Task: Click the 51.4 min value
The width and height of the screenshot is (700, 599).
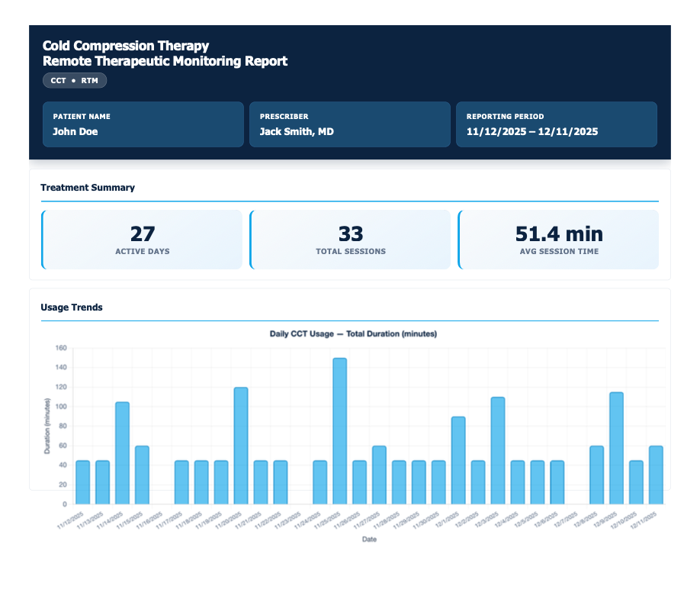Action: pyautogui.click(x=559, y=233)
